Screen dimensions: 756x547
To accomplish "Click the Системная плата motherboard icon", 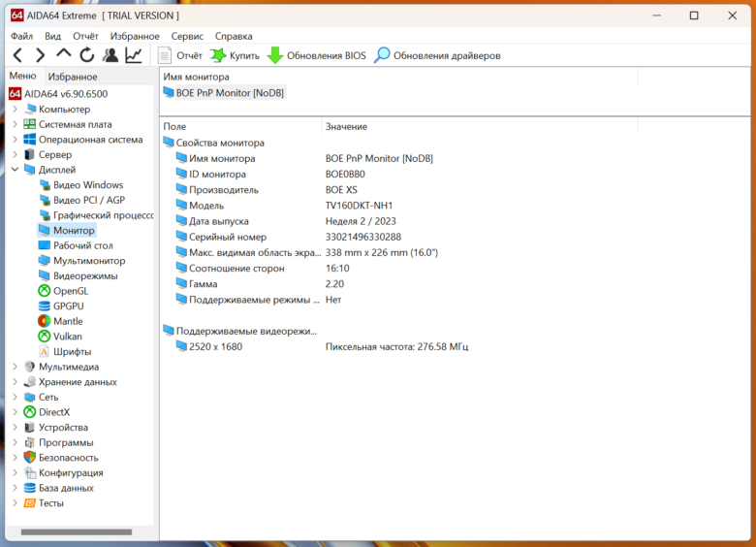I will [29, 124].
